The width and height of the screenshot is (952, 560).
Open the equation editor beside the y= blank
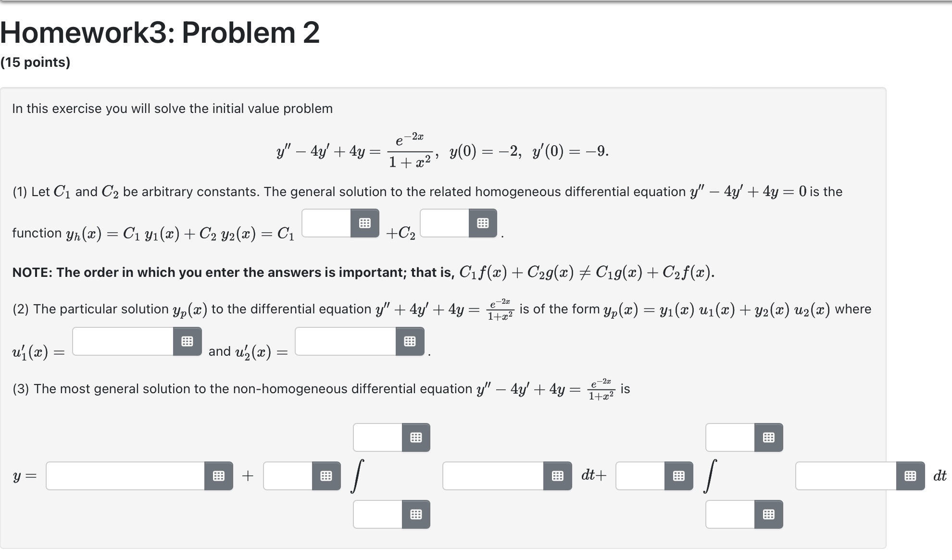(219, 476)
